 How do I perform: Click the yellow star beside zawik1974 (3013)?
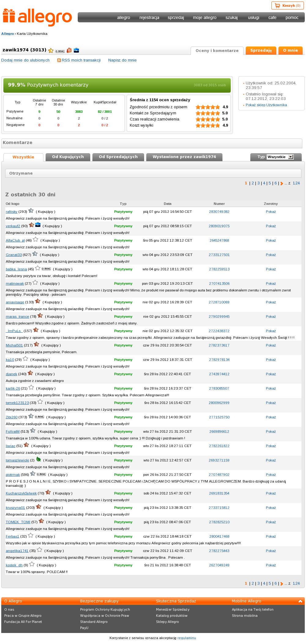point(51,50)
